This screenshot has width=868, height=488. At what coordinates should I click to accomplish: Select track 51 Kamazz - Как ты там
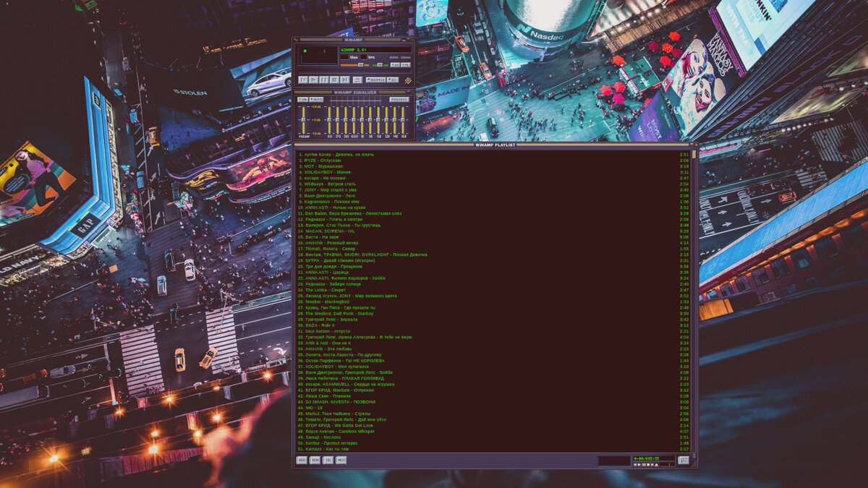pyautogui.click(x=493, y=449)
